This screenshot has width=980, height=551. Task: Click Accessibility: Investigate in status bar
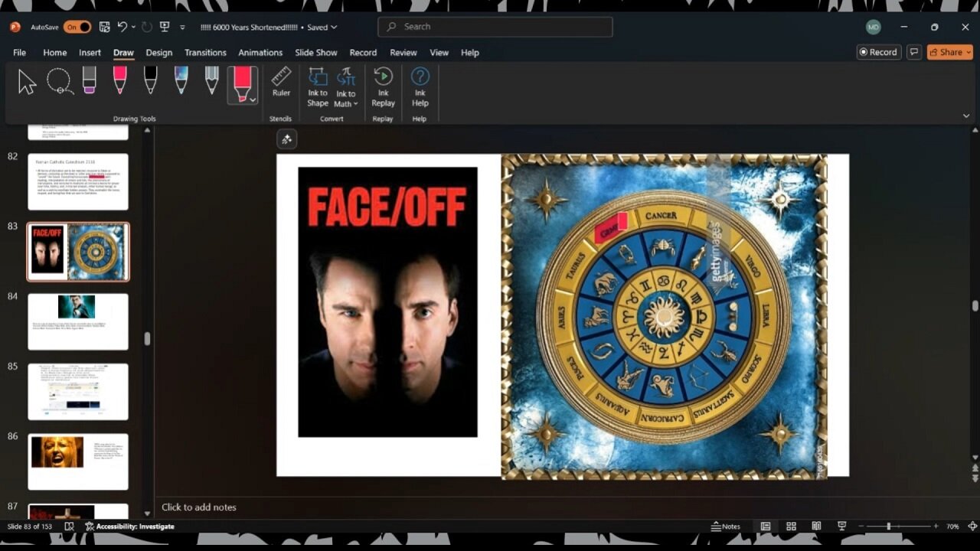[129, 527]
